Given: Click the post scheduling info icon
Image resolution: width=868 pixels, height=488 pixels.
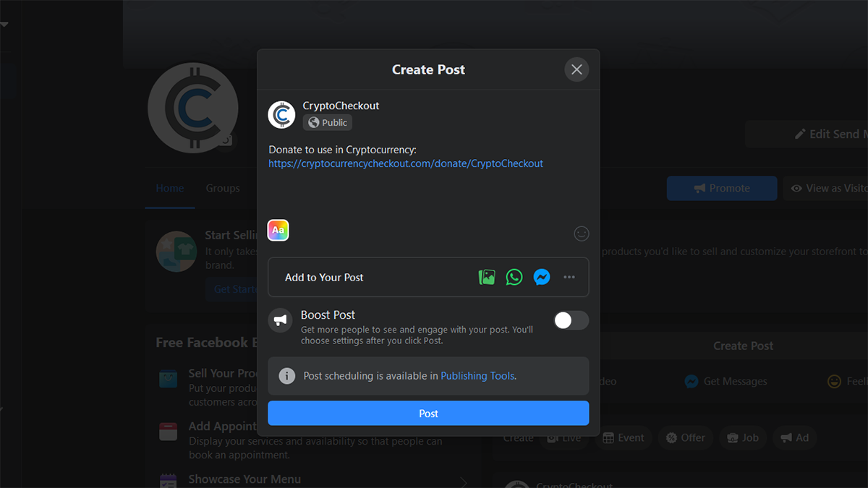Looking at the screenshot, I should (287, 376).
